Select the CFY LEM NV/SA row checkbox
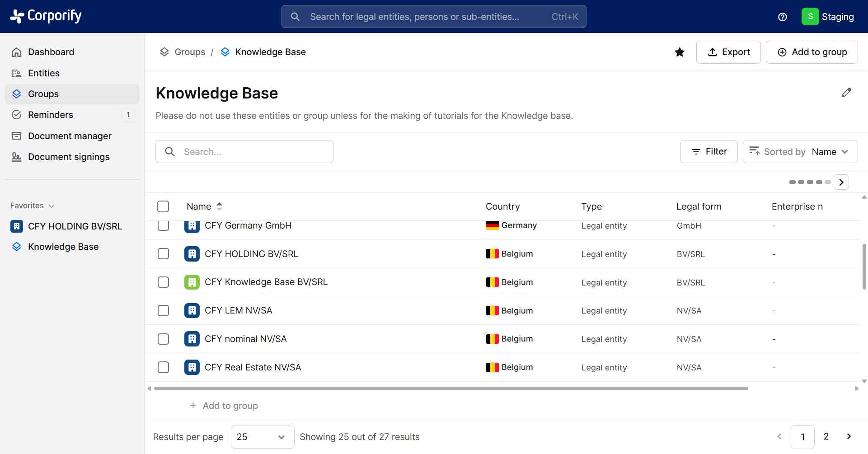868x454 pixels. tap(163, 311)
